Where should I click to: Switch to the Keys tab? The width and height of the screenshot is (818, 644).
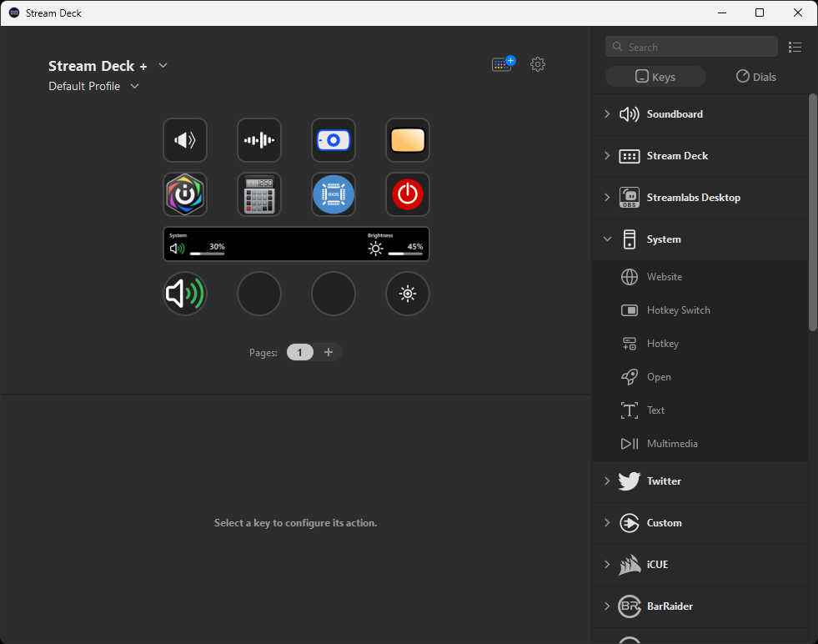pyautogui.click(x=655, y=77)
